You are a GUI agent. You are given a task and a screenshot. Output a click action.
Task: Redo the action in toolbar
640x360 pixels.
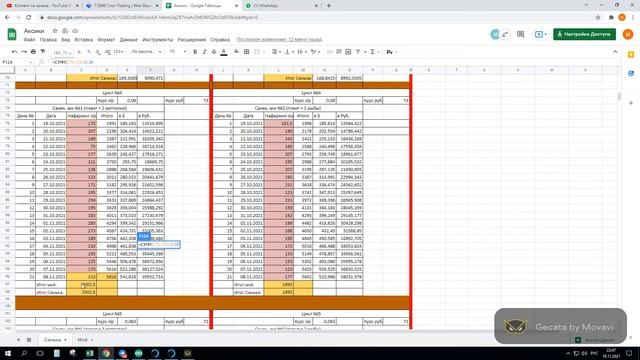24,52
